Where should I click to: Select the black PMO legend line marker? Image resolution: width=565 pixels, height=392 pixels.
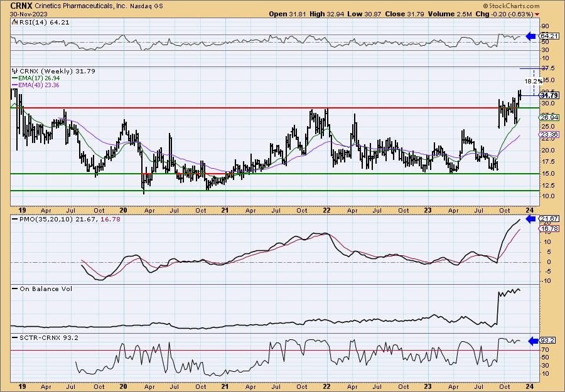pos(15,220)
